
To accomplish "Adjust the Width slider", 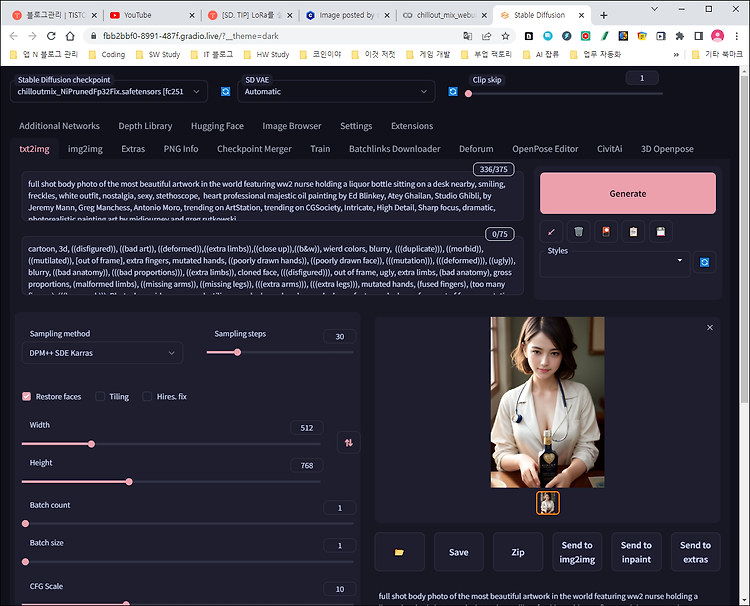I will (x=171, y=444).
